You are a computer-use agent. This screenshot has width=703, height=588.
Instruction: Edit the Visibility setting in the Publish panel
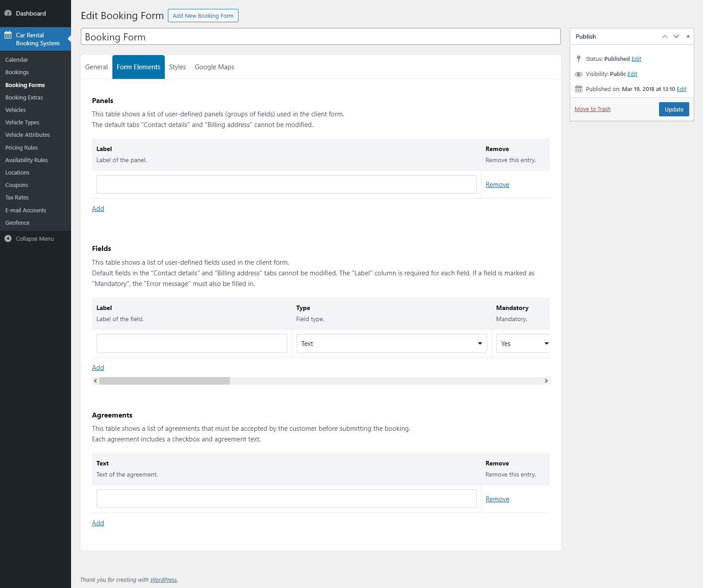[x=632, y=74]
